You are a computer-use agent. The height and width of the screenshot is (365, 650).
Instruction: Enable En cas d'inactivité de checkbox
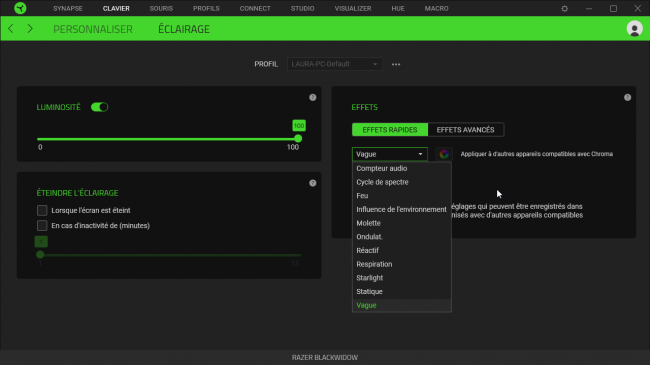pyautogui.click(x=42, y=226)
